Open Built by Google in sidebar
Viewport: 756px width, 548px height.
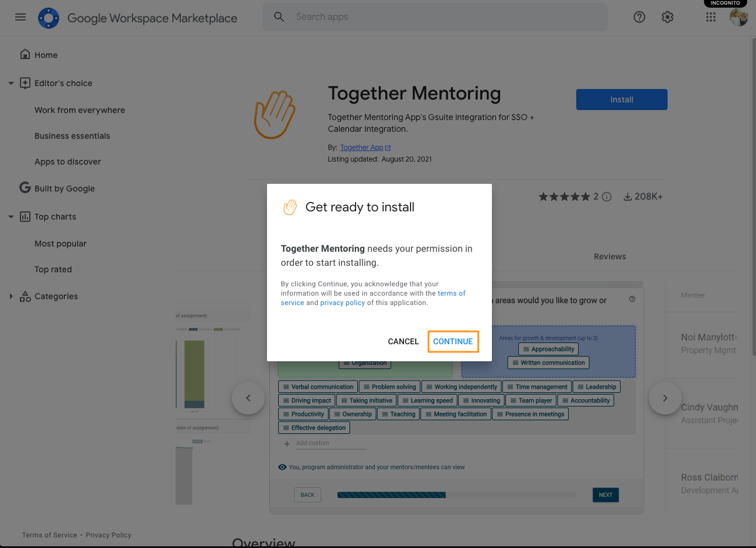click(x=64, y=189)
